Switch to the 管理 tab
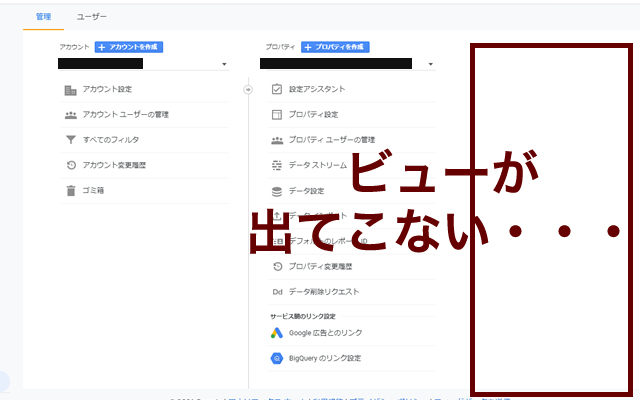This screenshot has height=400, width=640. (x=43, y=17)
